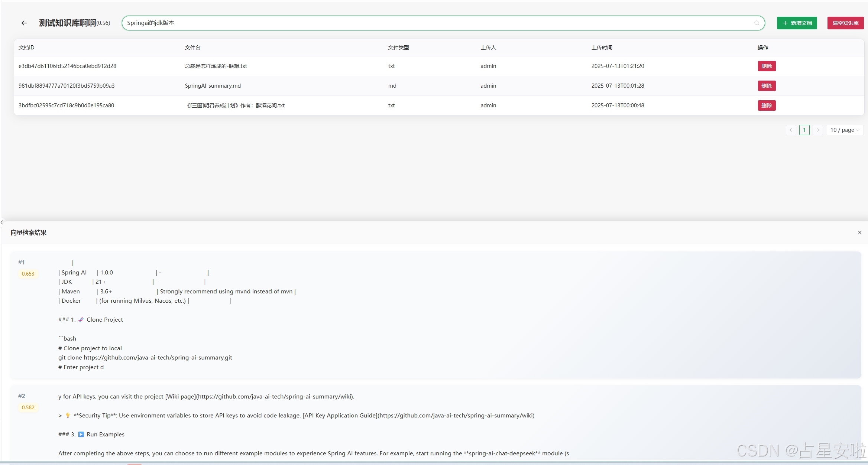Delete the SpringAI-summary.md document
The height and width of the screenshot is (465, 868).
pos(767,86)
